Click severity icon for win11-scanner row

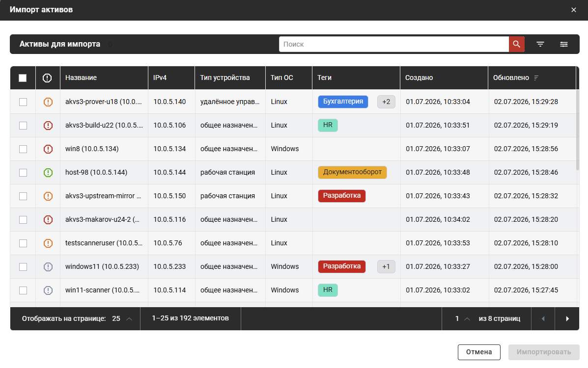(x=48, y=290)
